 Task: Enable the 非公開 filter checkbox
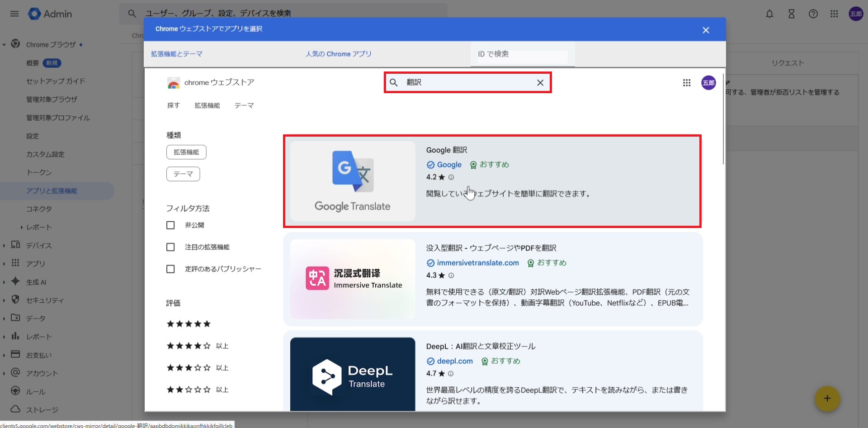(x=170, y=225)
